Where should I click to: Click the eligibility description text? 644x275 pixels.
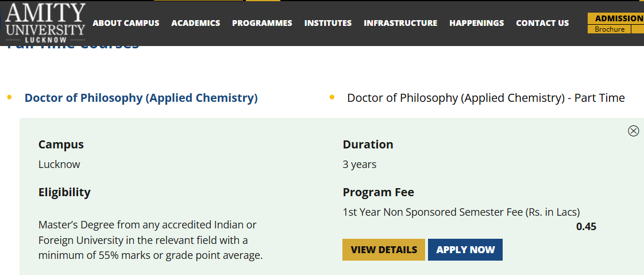point(151,240)
